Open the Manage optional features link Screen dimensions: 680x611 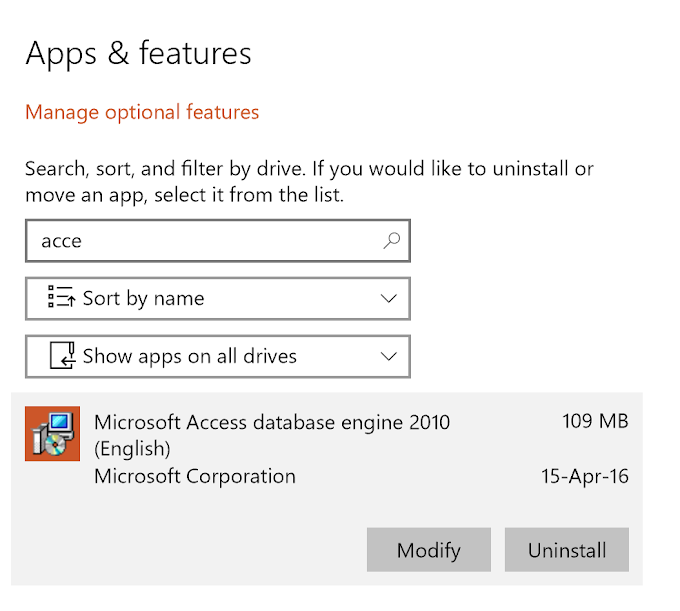pos(142,112)
